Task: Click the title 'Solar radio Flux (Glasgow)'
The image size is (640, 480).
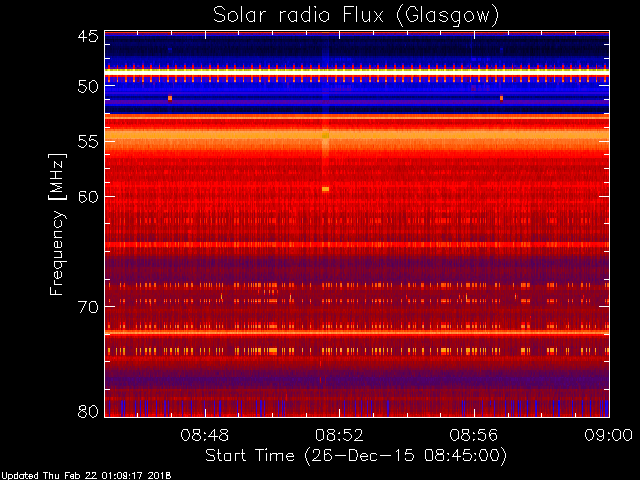Action: 356,16
